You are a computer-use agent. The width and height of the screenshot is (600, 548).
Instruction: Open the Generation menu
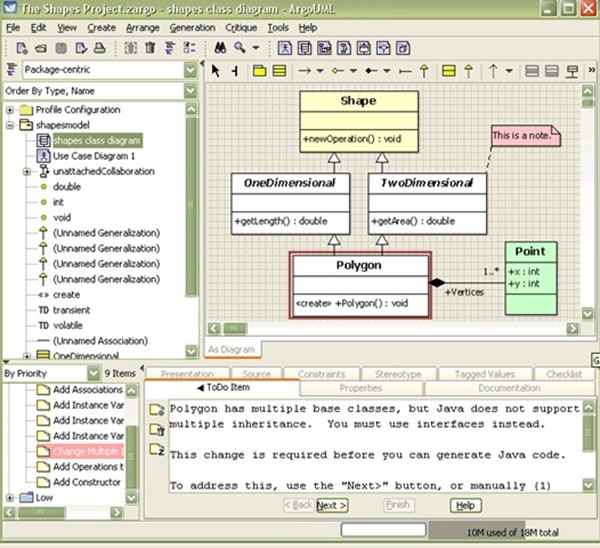pos(192,28)
